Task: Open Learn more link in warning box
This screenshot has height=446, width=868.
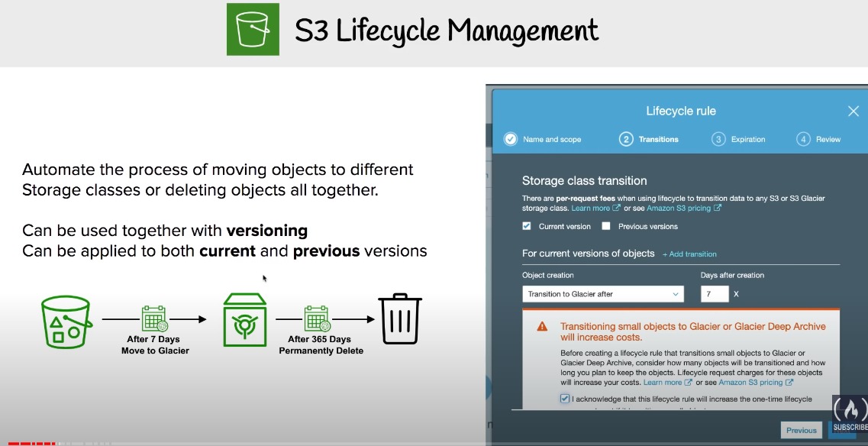Action: [668, 383]
